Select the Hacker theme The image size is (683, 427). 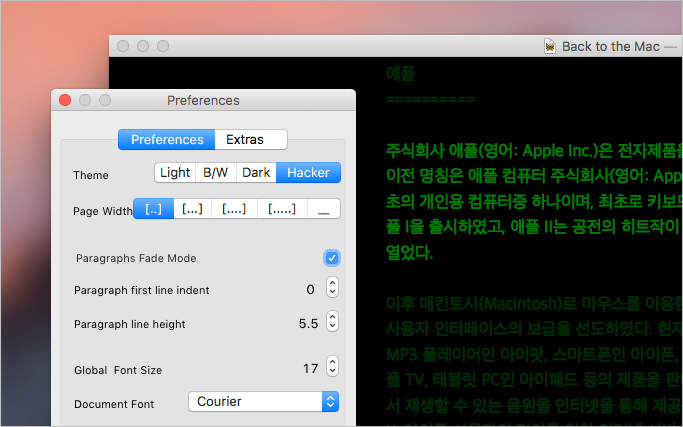point(308,173)
